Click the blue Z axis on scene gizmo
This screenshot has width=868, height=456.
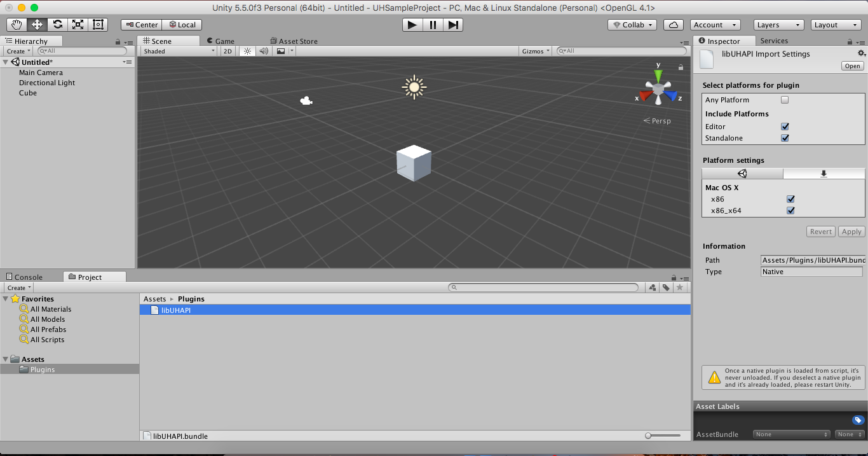671,96
